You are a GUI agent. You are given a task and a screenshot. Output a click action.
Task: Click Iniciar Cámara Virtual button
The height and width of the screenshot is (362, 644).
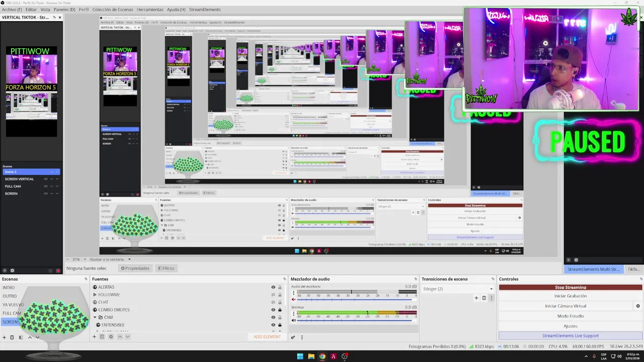pos(566,306)
